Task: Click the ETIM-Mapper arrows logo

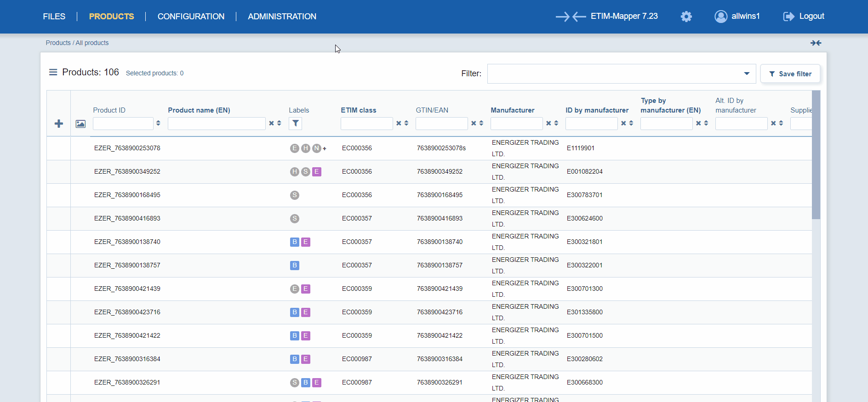Action: click(571, 17)
